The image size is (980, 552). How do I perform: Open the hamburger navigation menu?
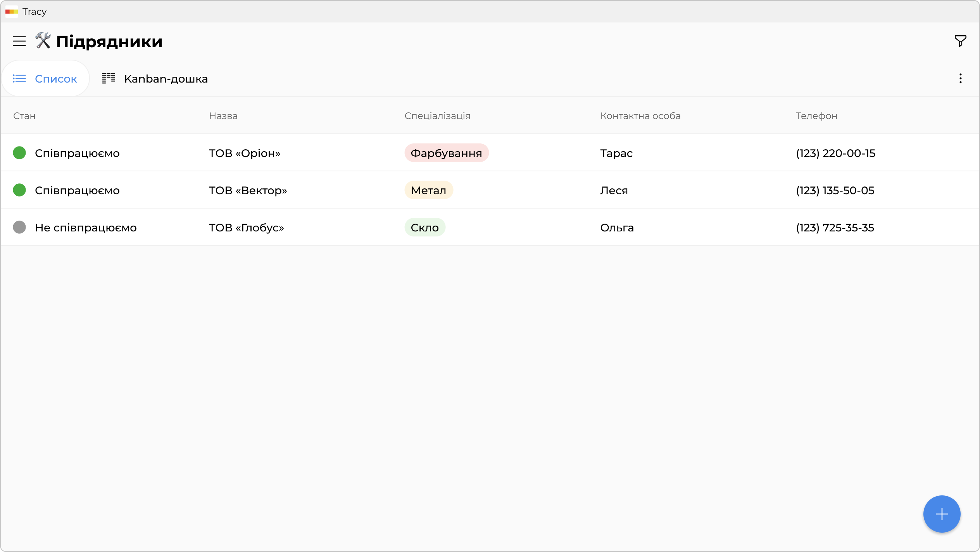(x=19, y=41)
